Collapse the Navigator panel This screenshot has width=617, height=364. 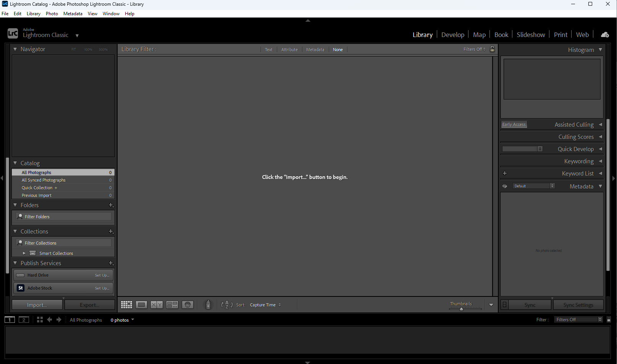(x=15, y=49)
